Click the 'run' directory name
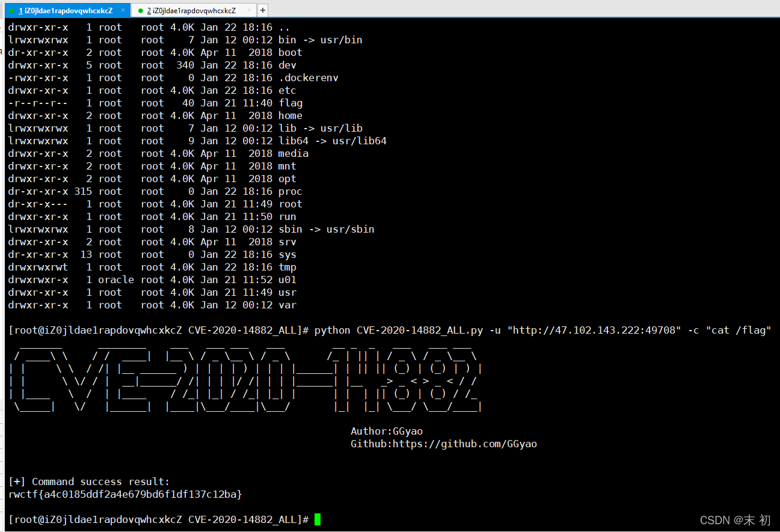This screenshot has height=532, width=780. [287, 216]
